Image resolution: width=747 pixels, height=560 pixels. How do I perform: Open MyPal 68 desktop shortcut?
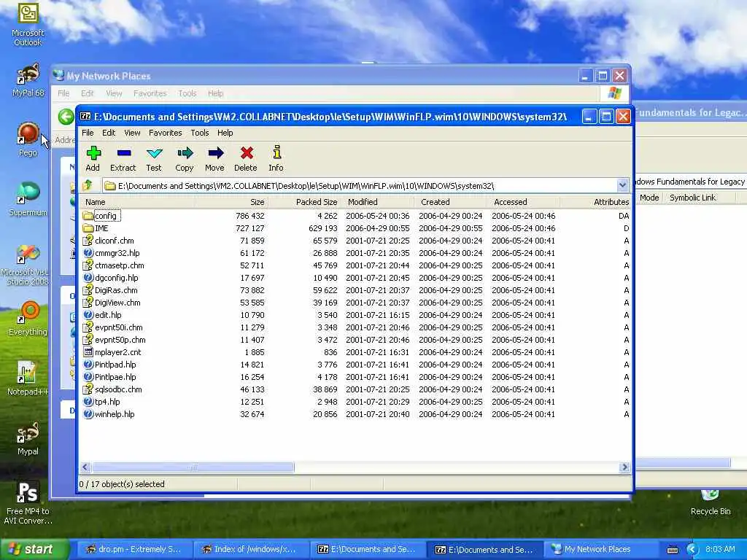(28, 80)
